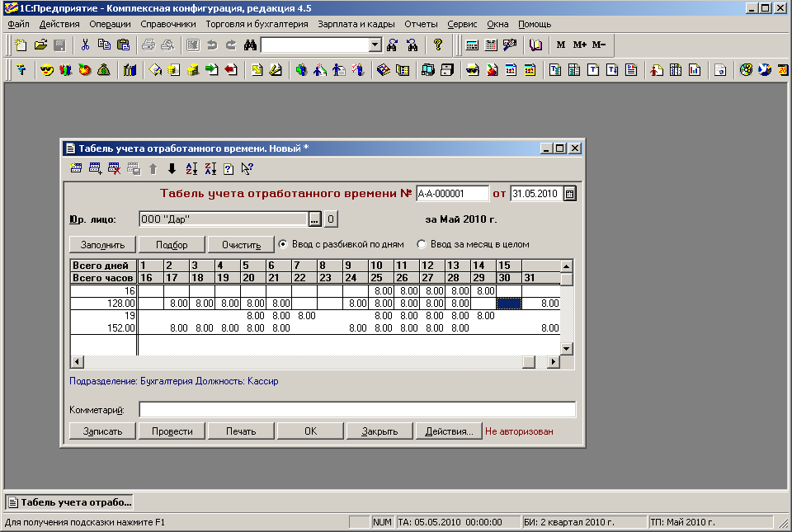Click the Провести button
The width and height of the screenshot is (792, 532).
point(172,431)
